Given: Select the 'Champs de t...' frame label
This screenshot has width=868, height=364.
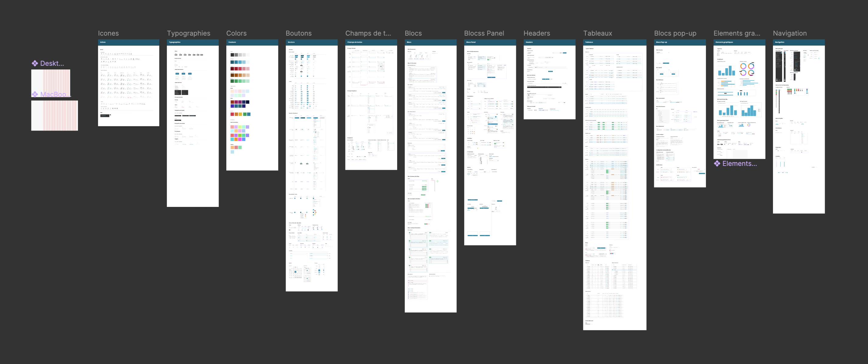Looking at the screenshot, I should point(368,33).
